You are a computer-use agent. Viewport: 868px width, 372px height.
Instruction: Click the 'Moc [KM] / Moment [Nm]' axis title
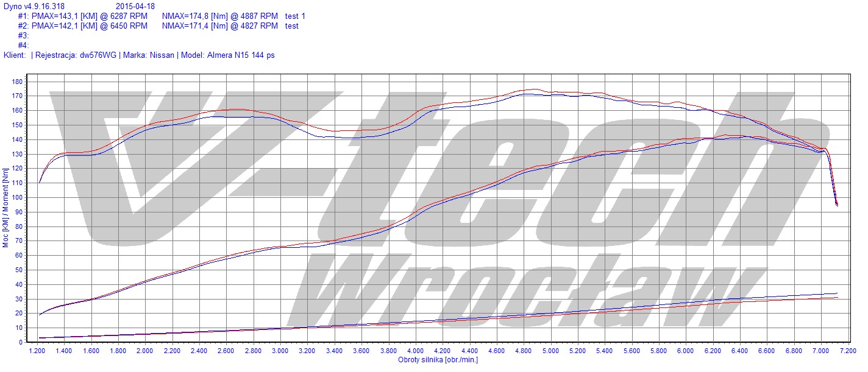coord(5,208)
